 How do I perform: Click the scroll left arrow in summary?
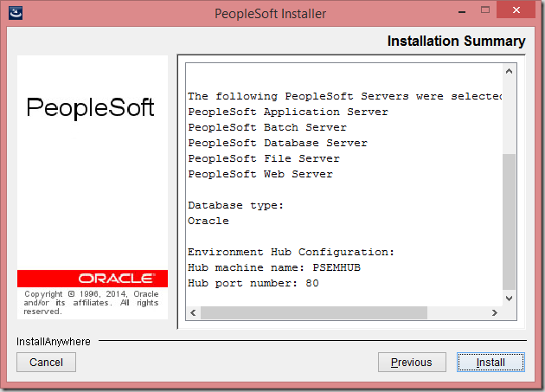click(x=193, y=312)
